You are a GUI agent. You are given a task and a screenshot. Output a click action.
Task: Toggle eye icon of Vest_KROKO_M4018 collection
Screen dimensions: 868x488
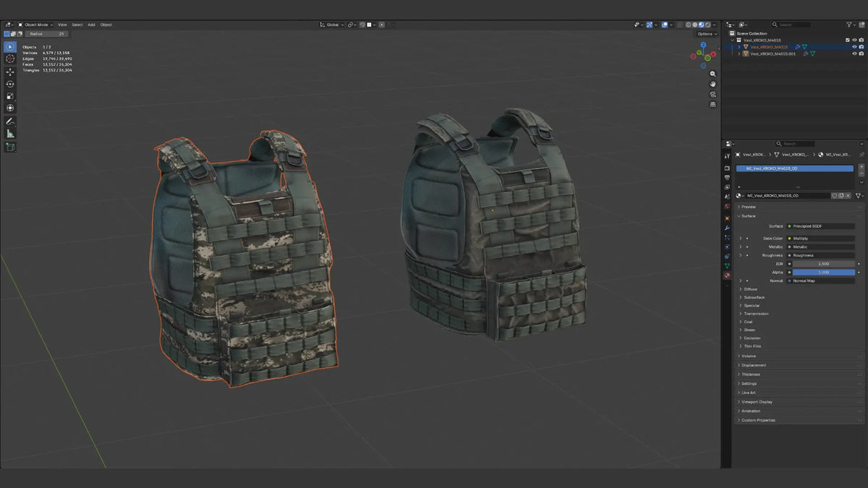click(854, 40)
